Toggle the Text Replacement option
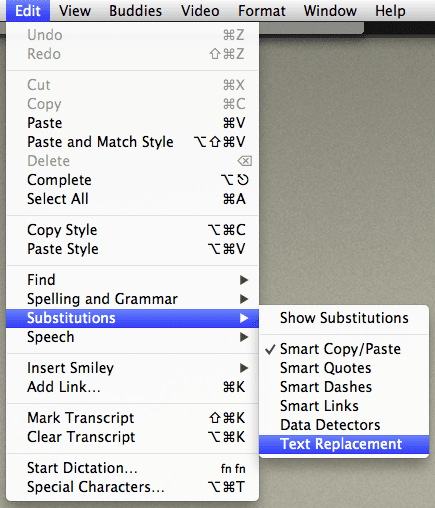This screenshot has height=508, width=435. click(x=344, y=444)
